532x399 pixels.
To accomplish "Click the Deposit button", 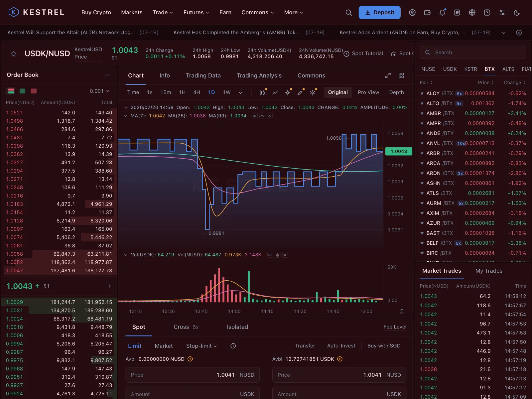I will [379, 12].
